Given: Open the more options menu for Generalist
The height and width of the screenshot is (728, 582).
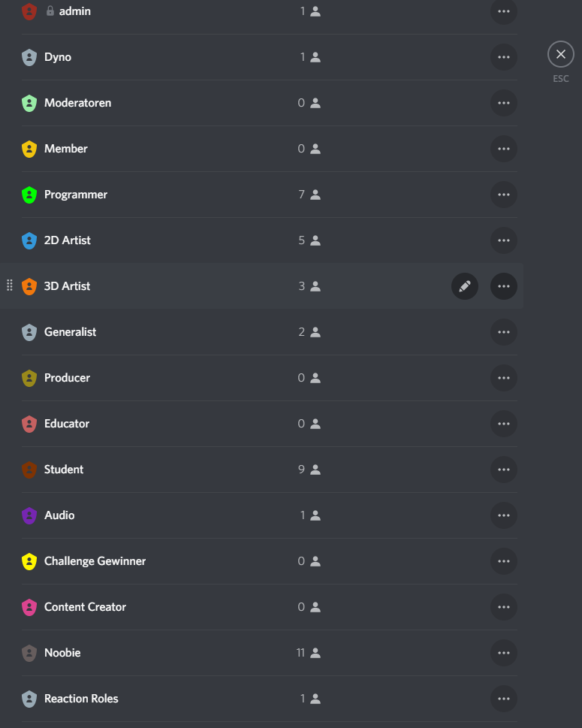Looking at the screenshot, I should [x=503, y=332].
